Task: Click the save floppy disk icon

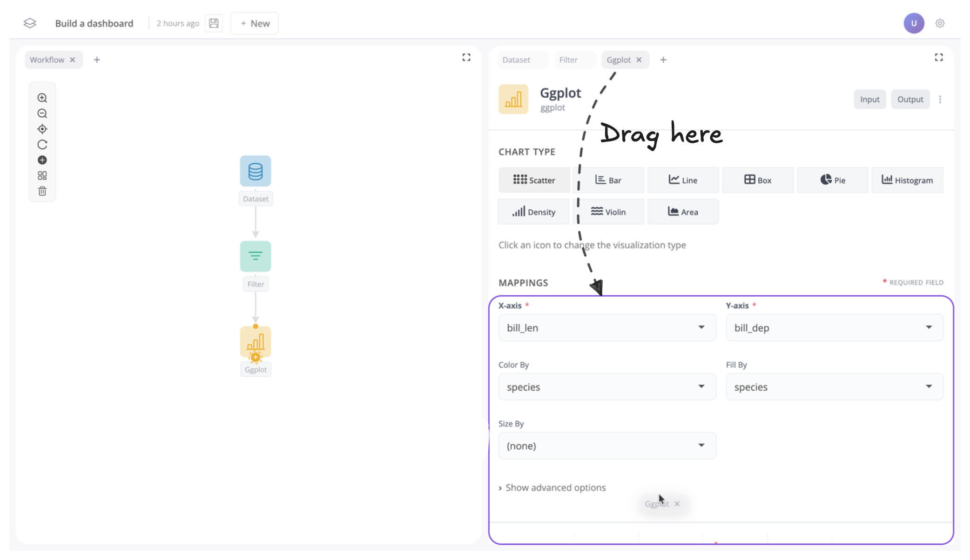Action: pyautogui.click(x=214, y=23)
